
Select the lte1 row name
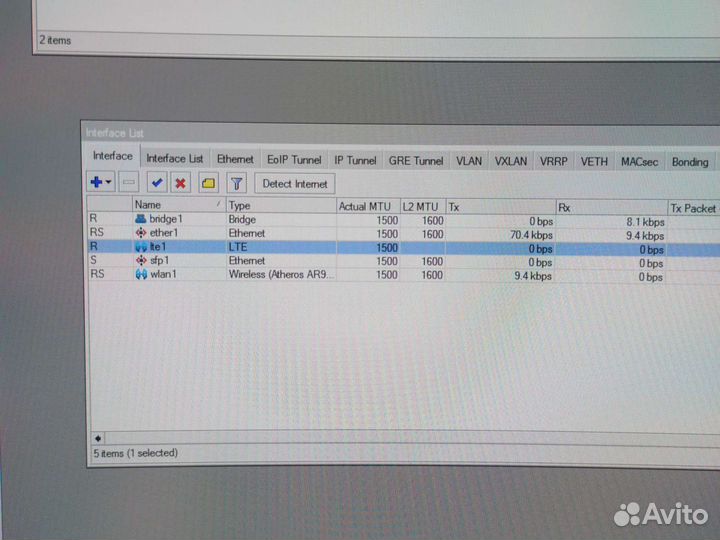(158, 247)
